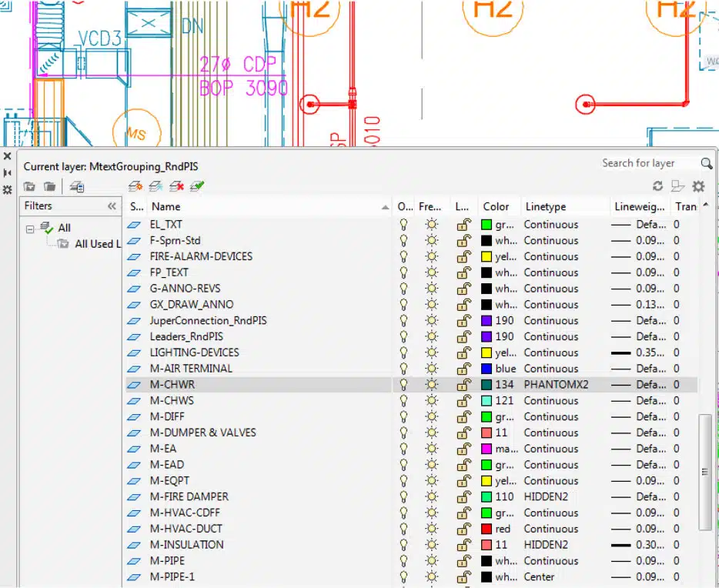Freeze the M-HVAC-DUCT layer via sun icon

pyautogui.click(x=431, y=529)
